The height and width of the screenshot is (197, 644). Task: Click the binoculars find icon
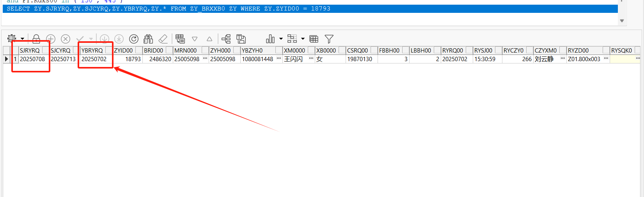[148, 39]
